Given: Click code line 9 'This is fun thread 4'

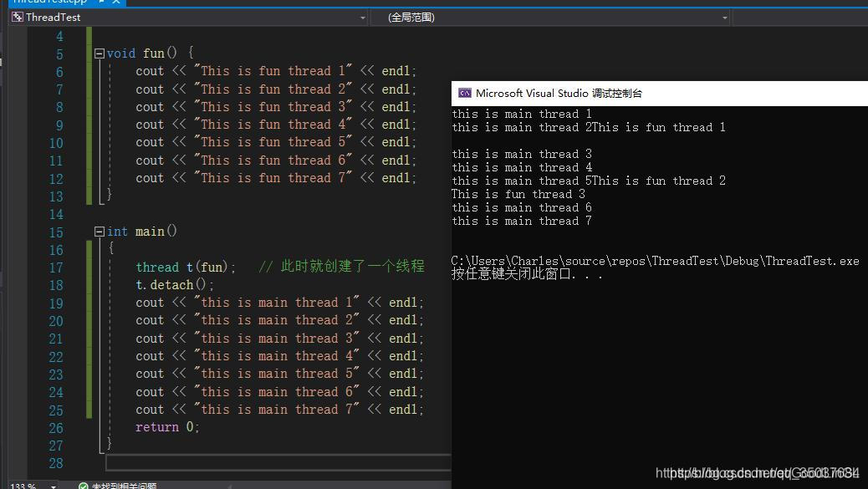Looking at the screenshot, I should click(276, 125).
